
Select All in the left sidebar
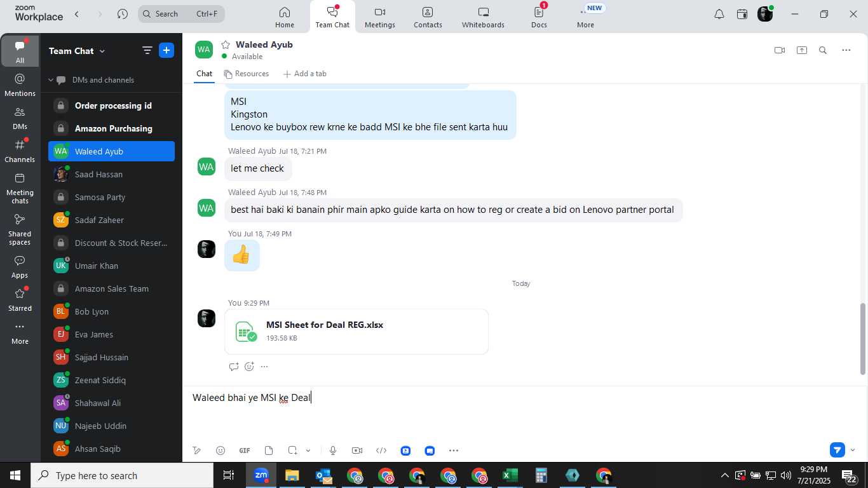[20, 51]
